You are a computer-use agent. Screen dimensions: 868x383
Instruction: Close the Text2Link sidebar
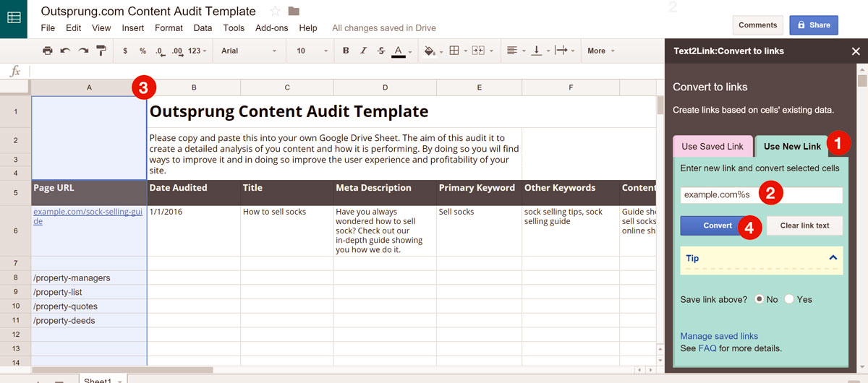coord(856,51)
